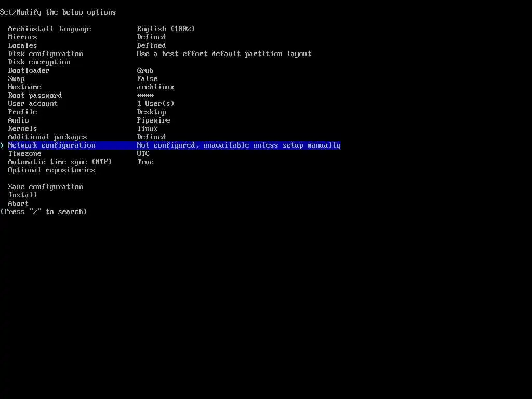Click the 'English (100%)' language value
This screenshot has width=532, height=399.
pyautogui.click(x=166, y=29)
